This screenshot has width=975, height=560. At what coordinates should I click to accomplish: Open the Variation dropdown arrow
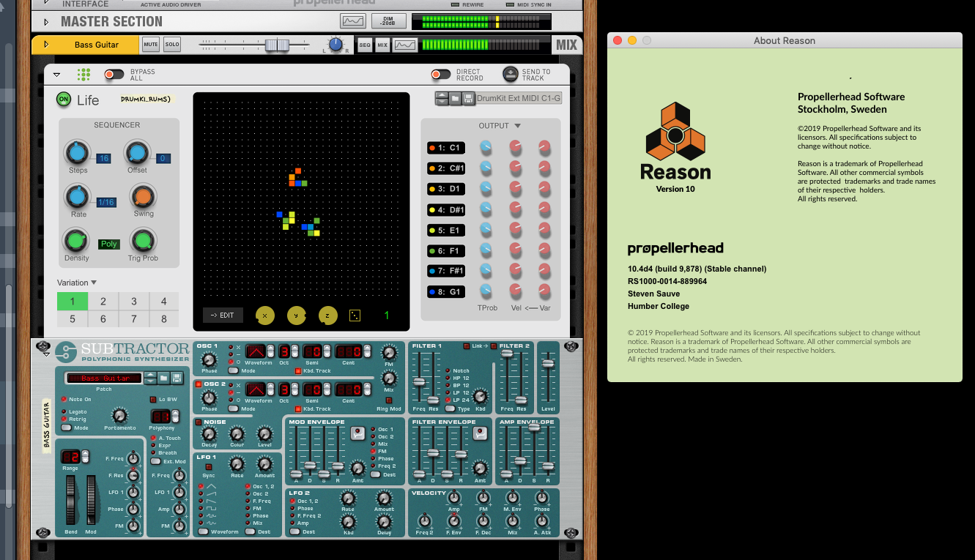point(94,283)
